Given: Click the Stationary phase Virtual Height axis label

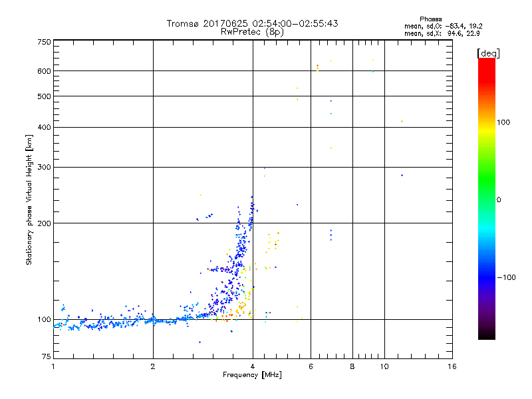Looking at the screenshot, I should pyautogui.click(x=29, y=199).
